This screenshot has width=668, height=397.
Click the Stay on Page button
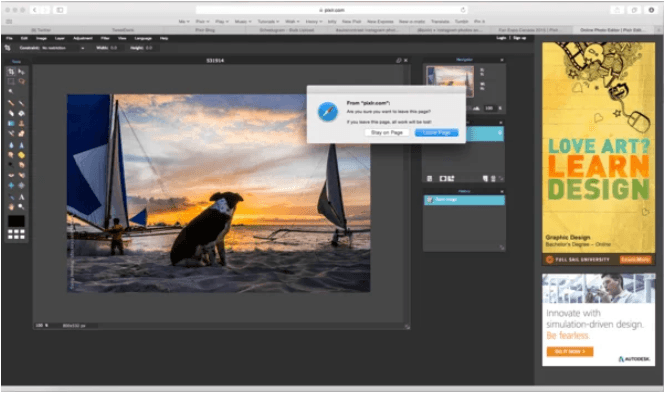coord(387,132)
